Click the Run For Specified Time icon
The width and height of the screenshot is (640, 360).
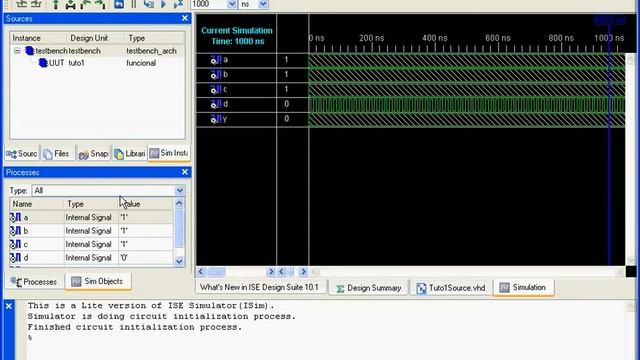(178, 4)
